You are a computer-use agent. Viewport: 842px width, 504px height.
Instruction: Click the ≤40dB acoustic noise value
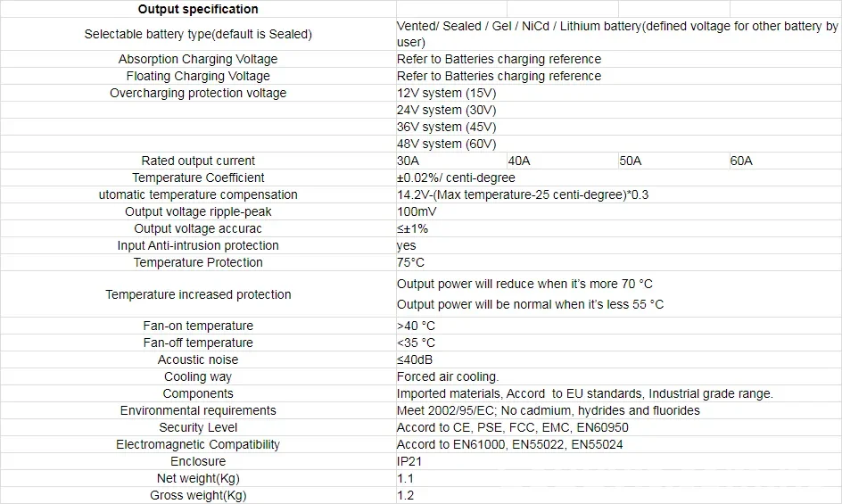coord(416,359)
